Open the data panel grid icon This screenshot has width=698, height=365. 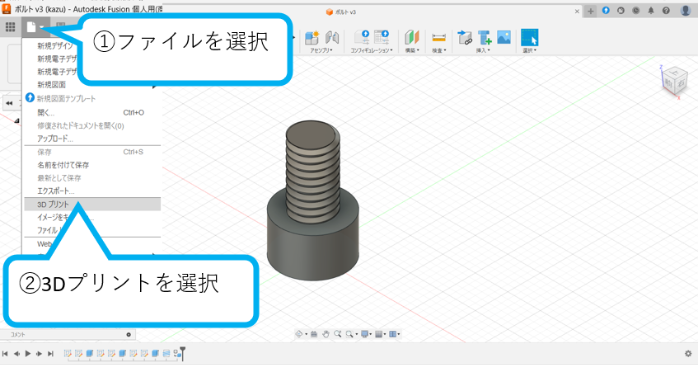click(10, 27)
